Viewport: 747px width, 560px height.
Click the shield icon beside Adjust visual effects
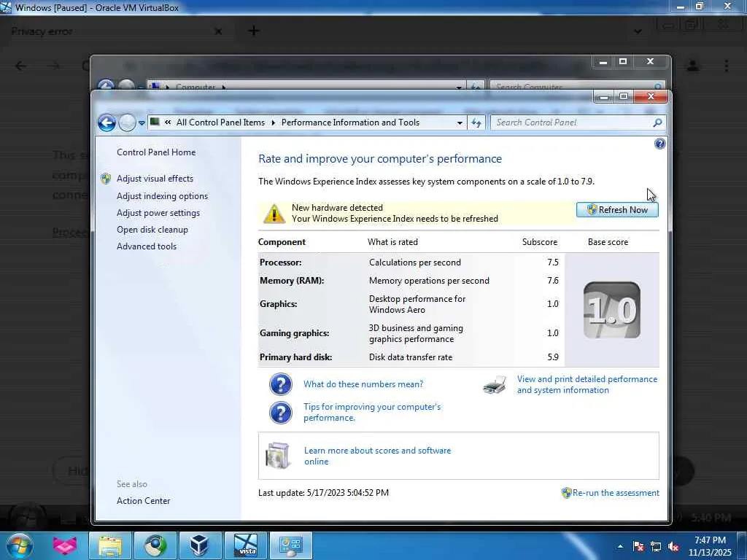(x=106, y=179)
